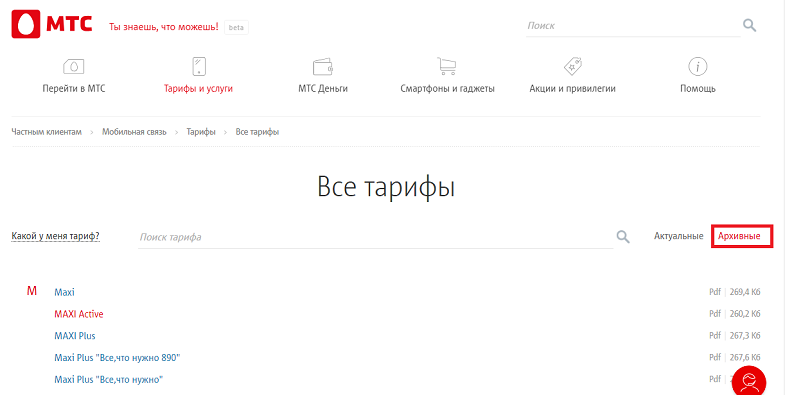Image resolution: width=785 pixels, height=395 pixels.
Task: Click the red letter M index
Action: 32,291
